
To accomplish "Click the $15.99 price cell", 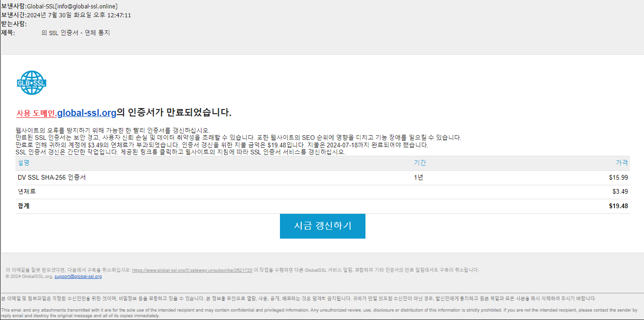I will click(618, 177).
